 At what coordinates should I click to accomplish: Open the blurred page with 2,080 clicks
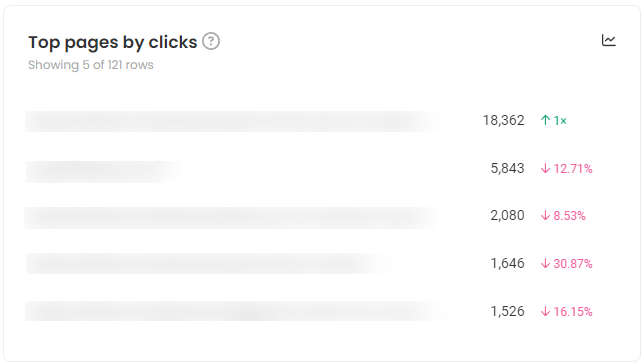click(x=231, y=218)
